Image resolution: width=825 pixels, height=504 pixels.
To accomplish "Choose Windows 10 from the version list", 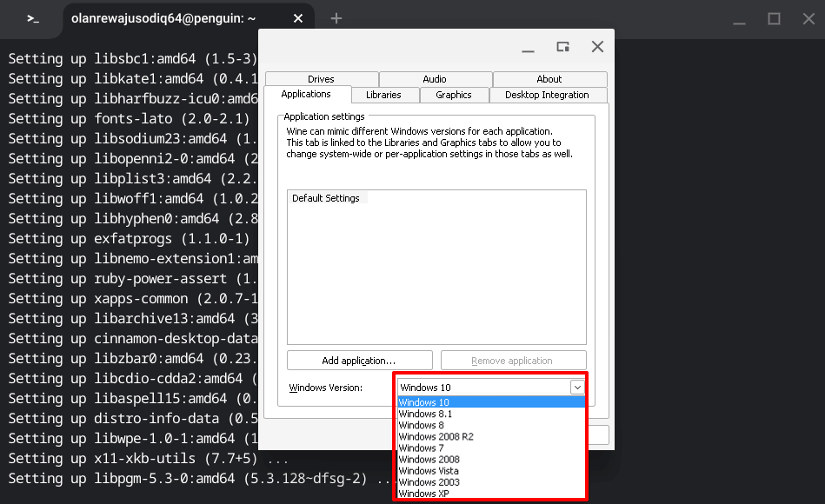I will pyautogui.click(x=491, y=402).
